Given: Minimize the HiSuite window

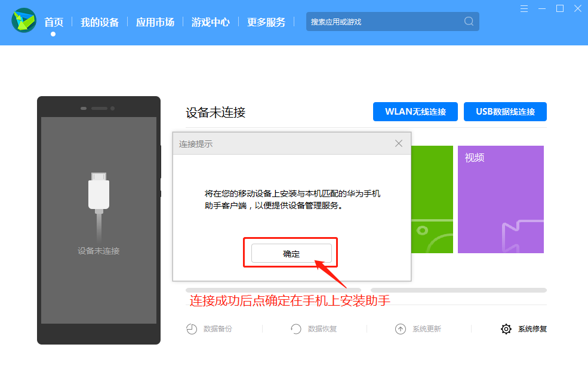Looking at the screenshot, I should (x=542, y=8).
